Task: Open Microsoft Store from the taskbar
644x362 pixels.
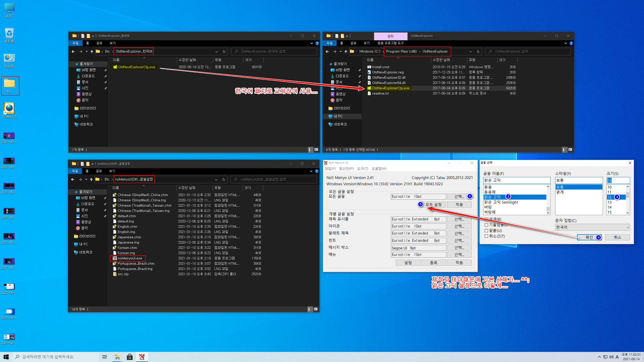Action: pyautogui.click(x=130, y=357)
